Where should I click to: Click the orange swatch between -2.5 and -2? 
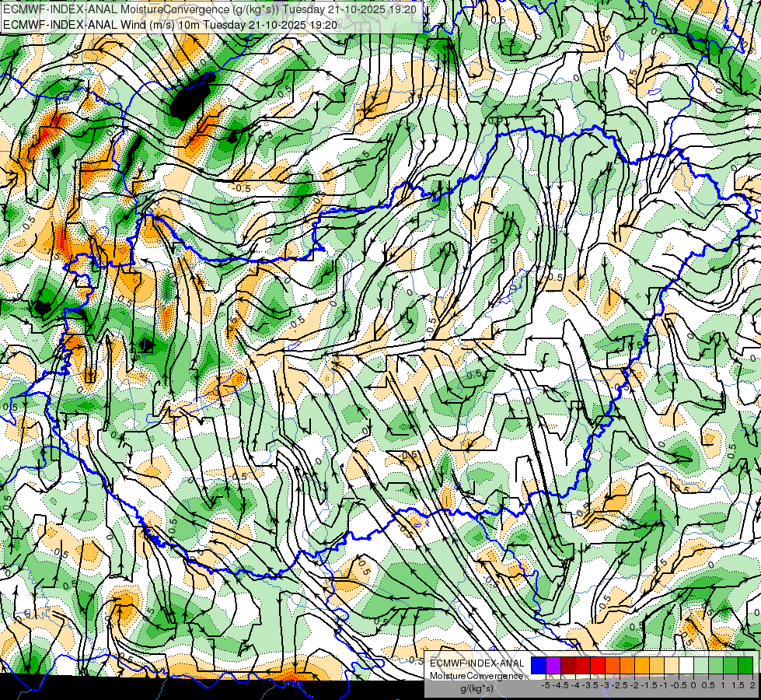tap(627, 666)
